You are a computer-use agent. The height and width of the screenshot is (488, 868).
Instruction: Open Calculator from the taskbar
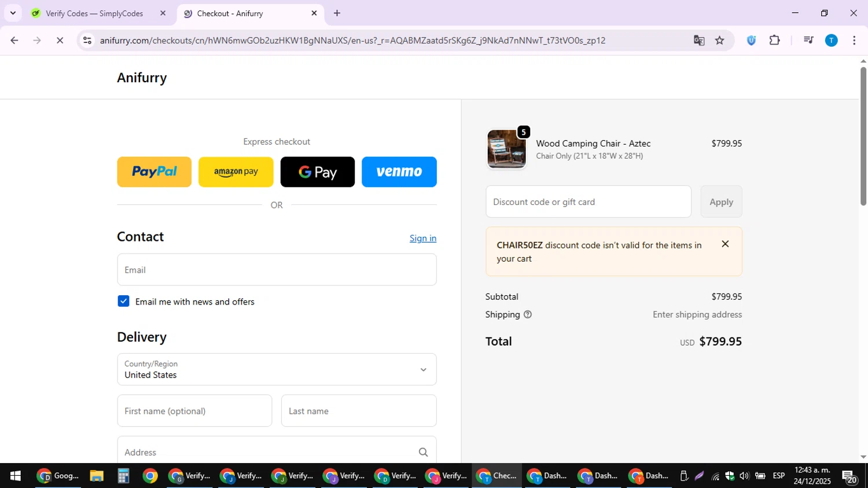point(123,476)
